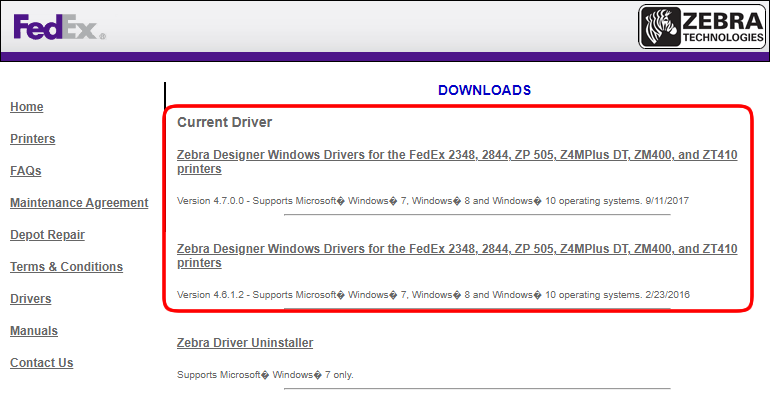Click the purple header bar

pos(385,57)
